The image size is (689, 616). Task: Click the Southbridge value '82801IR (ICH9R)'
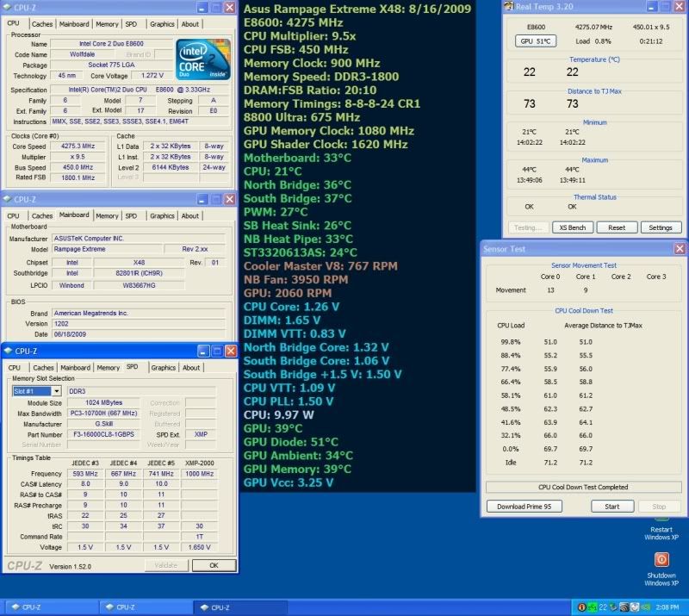139,273
